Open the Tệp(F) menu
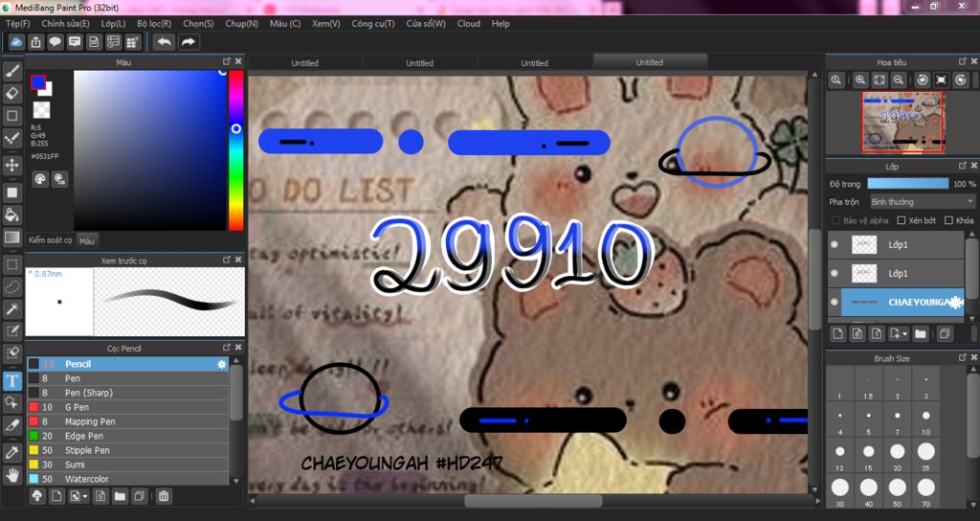The height and width of the screenshot is (521, 980). [x=18, y=24]
